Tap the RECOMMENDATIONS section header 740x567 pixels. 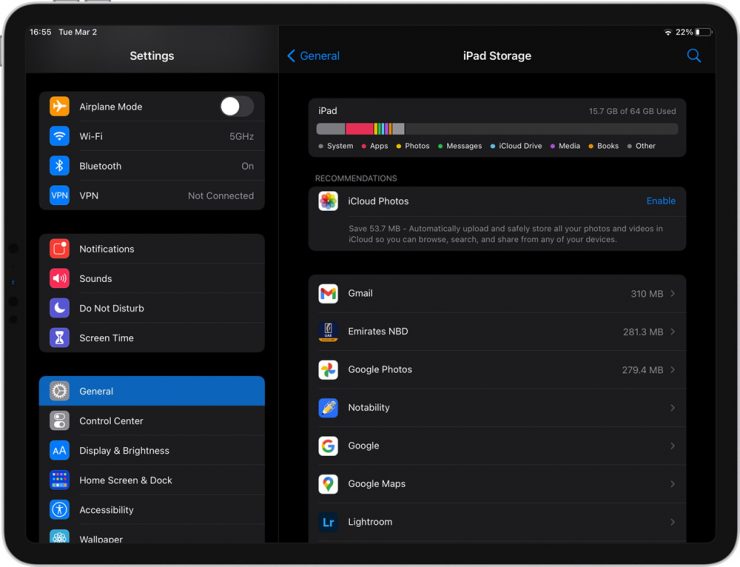tap(356, 178)
